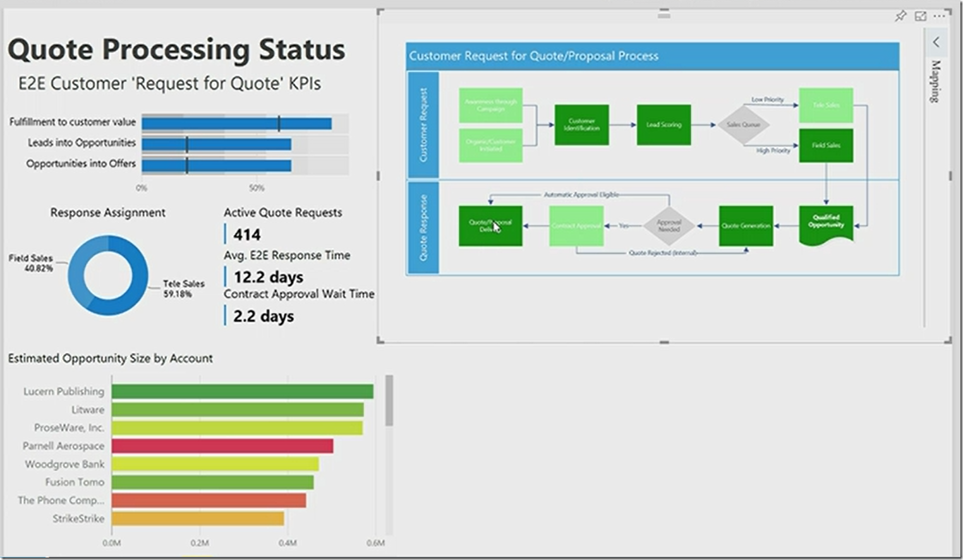Click the Opportunities into Offers bullet bar
963x560 pixels.
point(216,165)
